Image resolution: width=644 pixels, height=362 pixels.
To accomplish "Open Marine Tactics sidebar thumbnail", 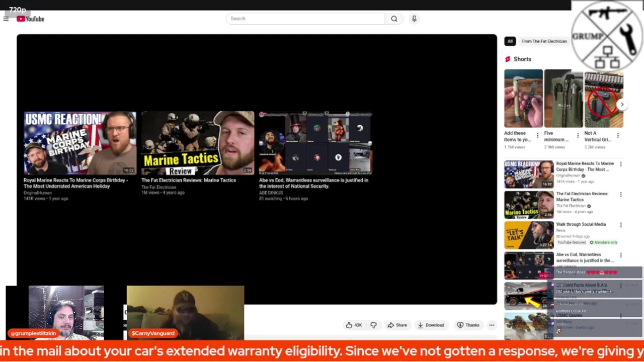I will (x=529, y=205).
